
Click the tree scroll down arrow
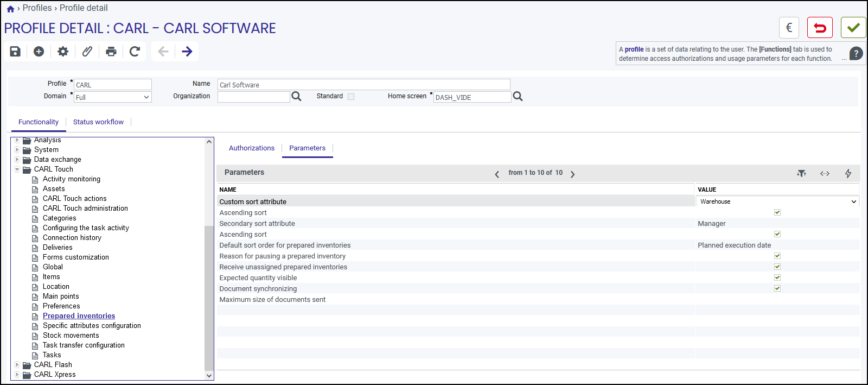click(x=209, y=375)
